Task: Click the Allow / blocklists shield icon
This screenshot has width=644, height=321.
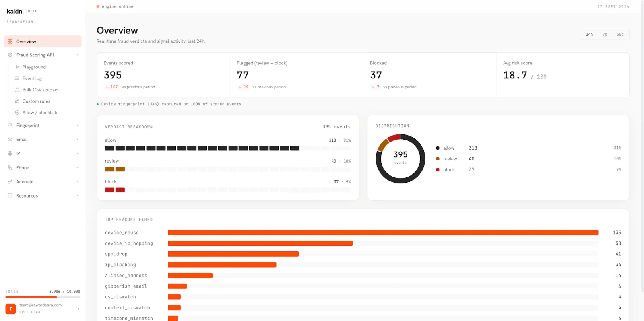Action: [x=17, y=113]
